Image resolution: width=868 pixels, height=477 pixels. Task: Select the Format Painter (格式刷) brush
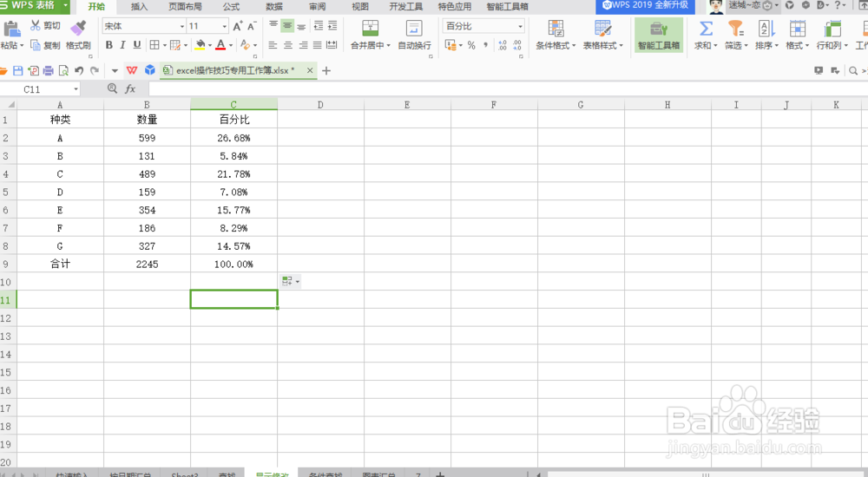[x=79, y=27]
